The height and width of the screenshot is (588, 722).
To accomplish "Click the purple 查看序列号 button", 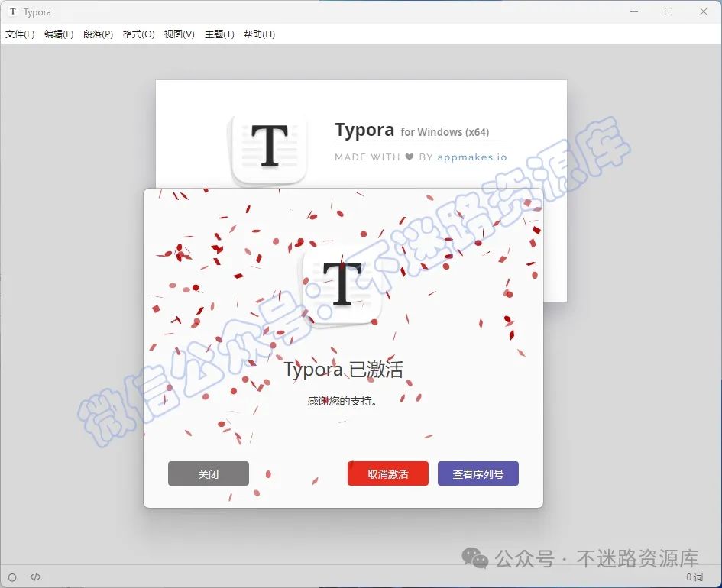I will coord(478,473).
